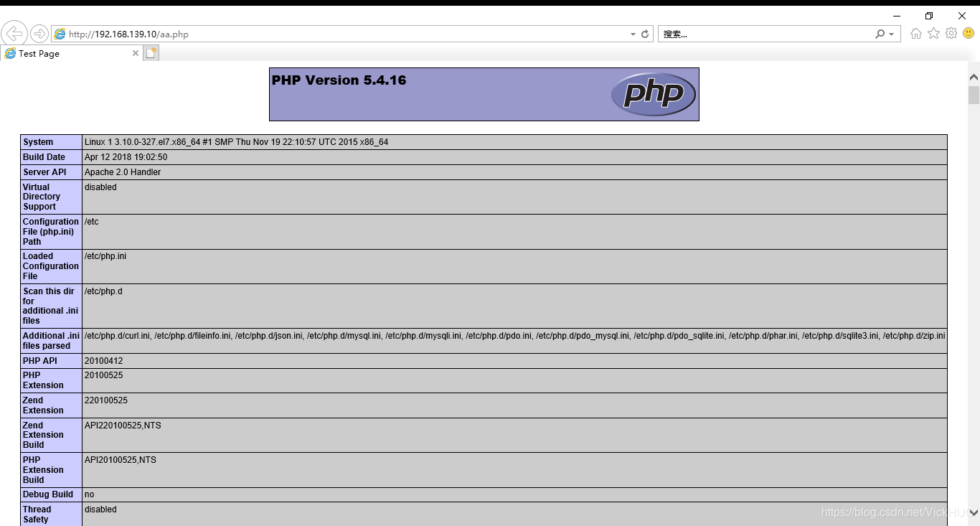Click the 'Loaded Configuration File' label
The image size is (980, 526).
click(51, 266)
